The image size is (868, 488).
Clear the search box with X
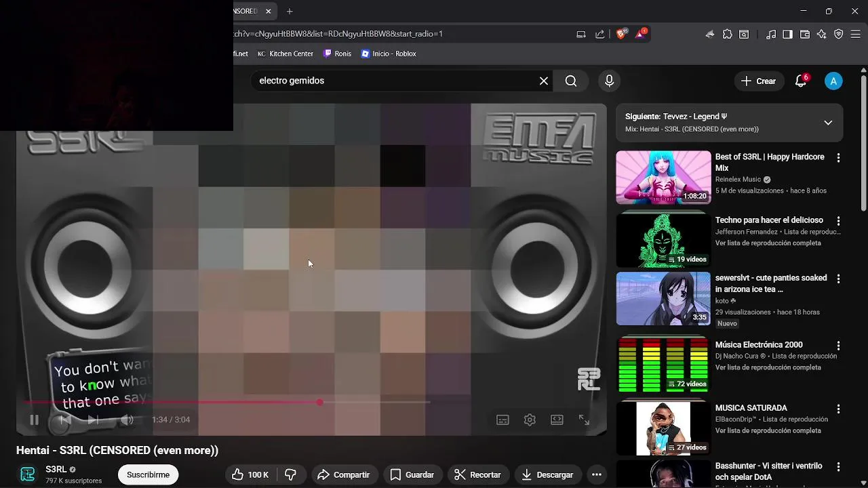pyautogui.click(x=544, y=81)
